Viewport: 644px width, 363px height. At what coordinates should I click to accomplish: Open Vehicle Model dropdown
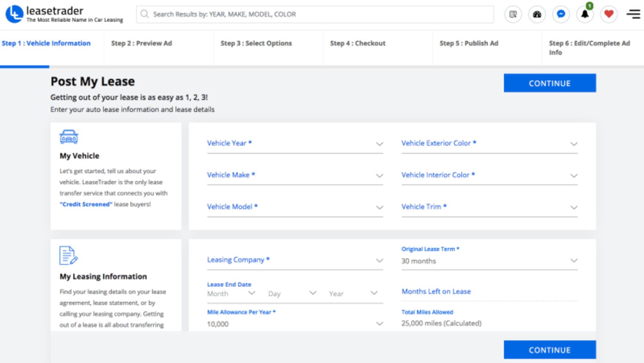pos(295,207)
